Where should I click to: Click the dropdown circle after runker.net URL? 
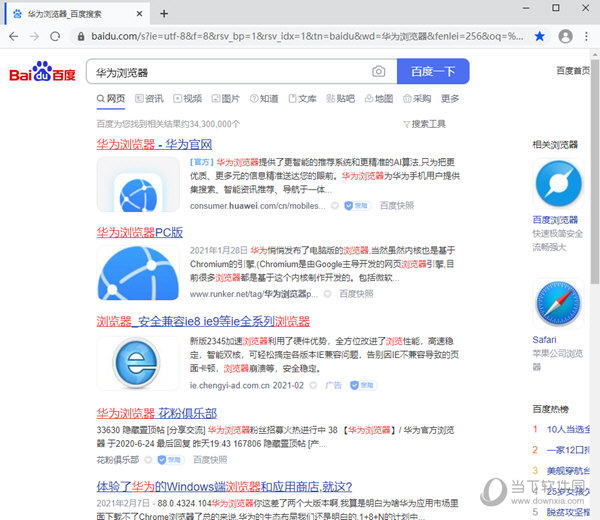(x=327, y=294)
